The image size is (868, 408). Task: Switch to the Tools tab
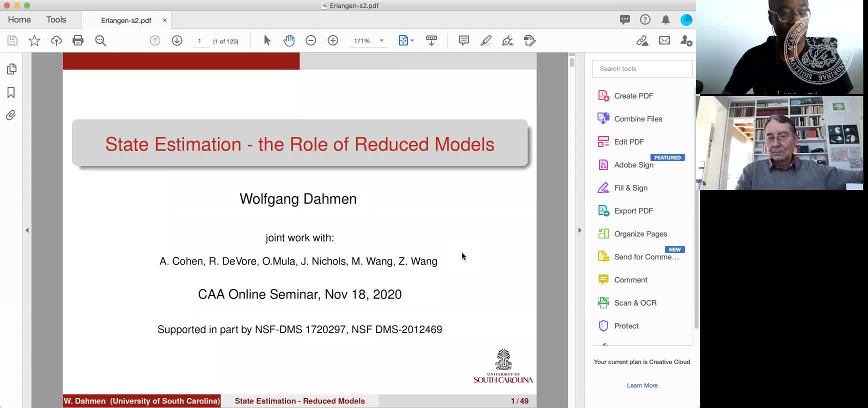56,19
